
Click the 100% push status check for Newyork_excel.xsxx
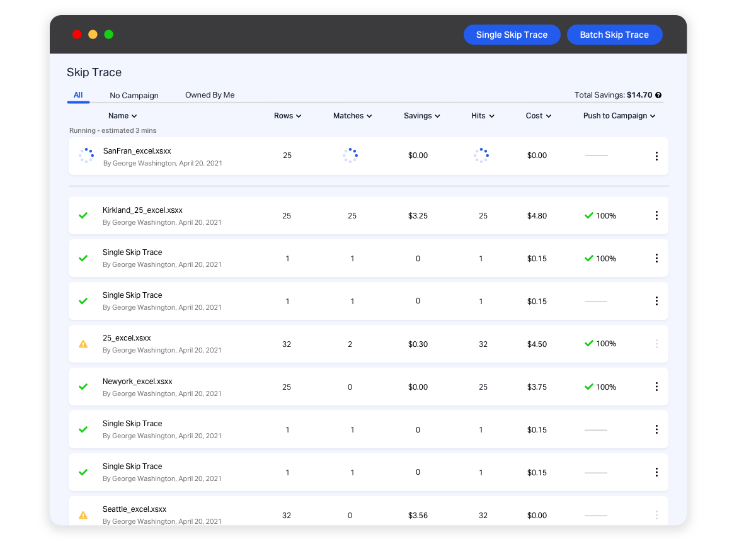point(600,387)
